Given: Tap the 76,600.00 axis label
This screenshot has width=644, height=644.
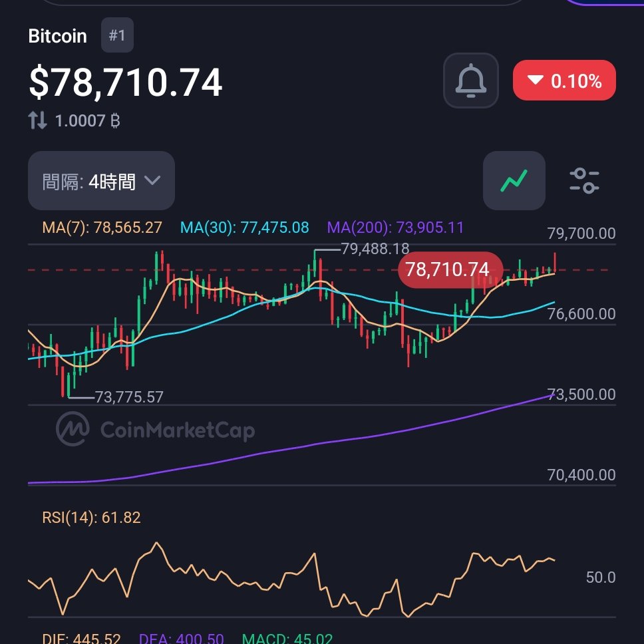Looking at the screenshot, I should [581, 314].
